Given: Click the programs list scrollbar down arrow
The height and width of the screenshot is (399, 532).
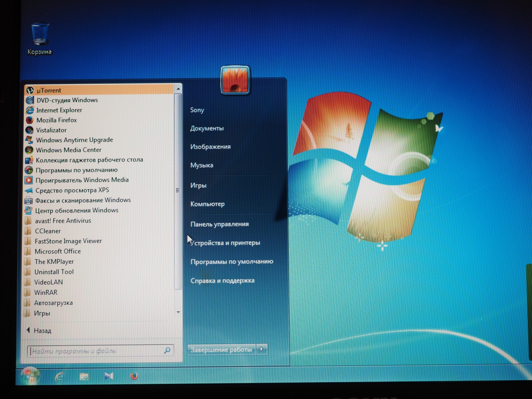Looking at the screenshot, I should point(178,312).
